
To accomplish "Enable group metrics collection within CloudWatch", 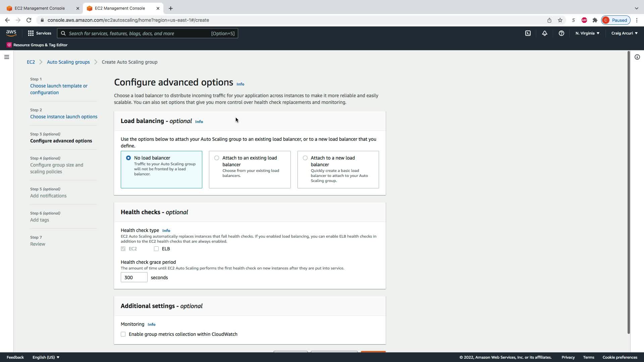I will (123, 334).
